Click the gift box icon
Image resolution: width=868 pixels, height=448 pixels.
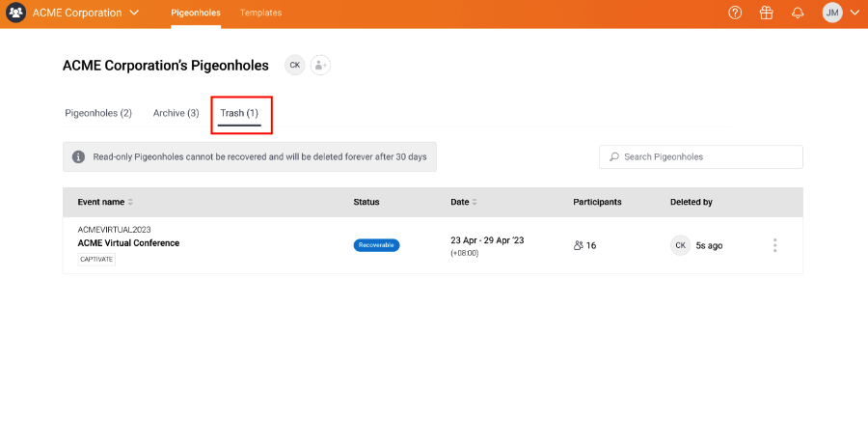(766, 13)
